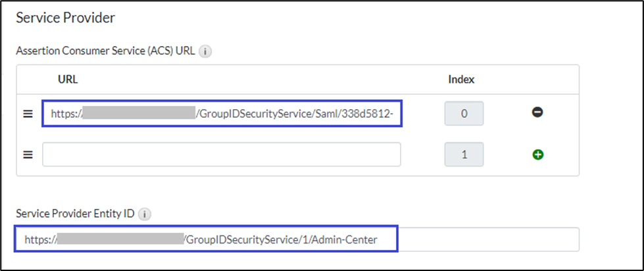Grab the first row's reorder handle

[x=28, y=114]
